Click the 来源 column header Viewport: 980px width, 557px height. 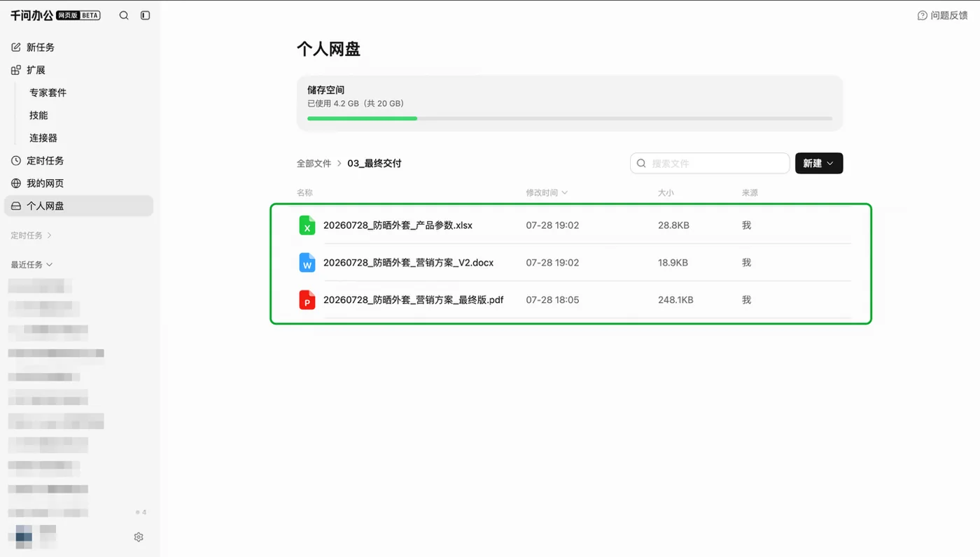point(750,192)
